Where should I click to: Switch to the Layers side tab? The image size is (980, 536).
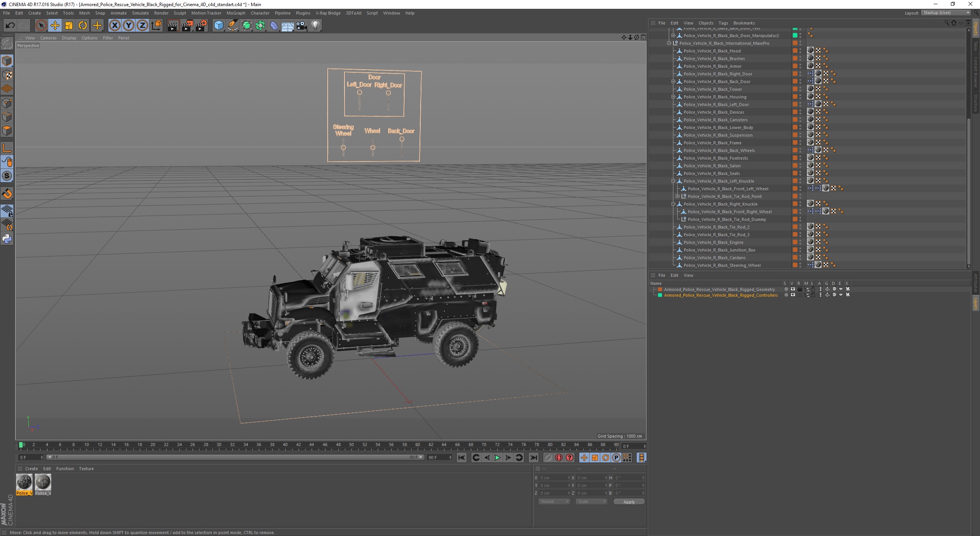click(x=976, y=304)
